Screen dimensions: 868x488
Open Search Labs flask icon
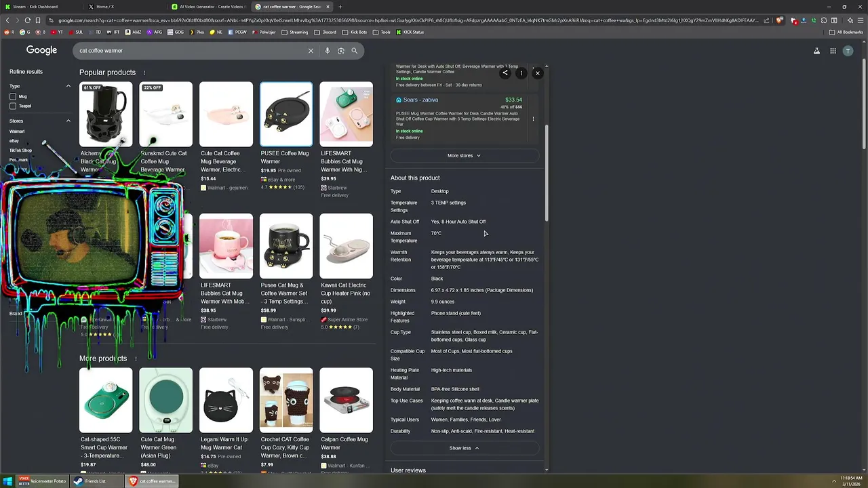click(x=816, y=51)
